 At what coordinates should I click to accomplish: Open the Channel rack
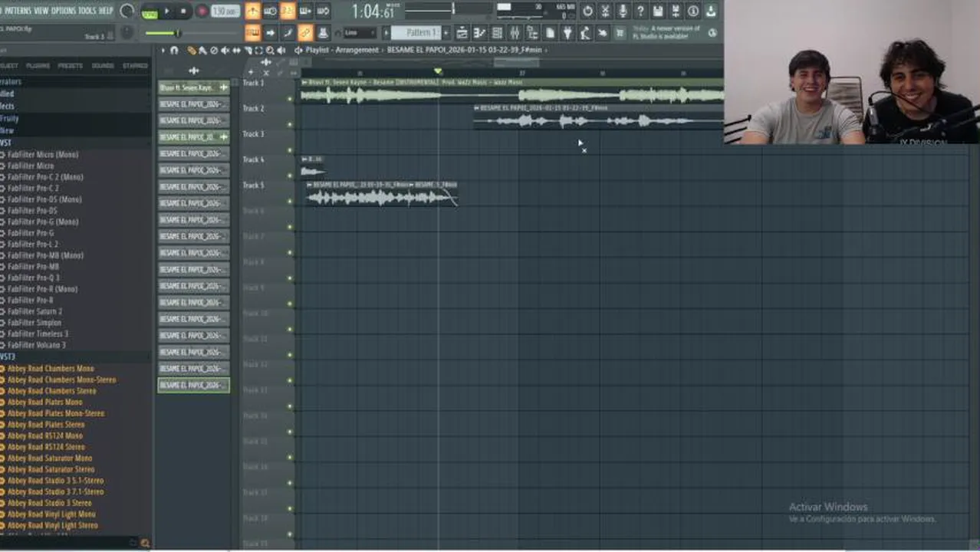[497, 33]
